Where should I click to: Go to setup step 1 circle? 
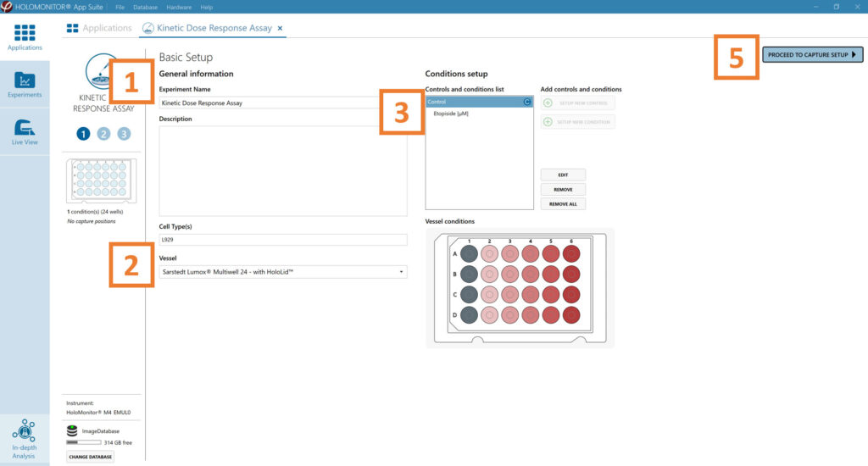[83, 133]
